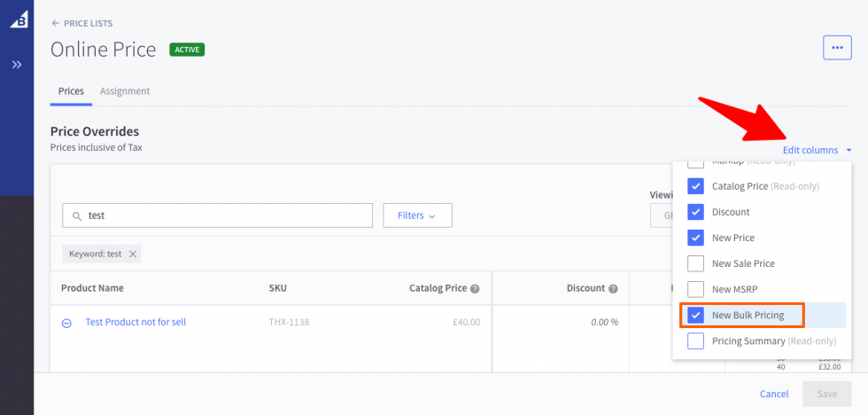Enable the New Sale Price checkbox

click(696, 263)
